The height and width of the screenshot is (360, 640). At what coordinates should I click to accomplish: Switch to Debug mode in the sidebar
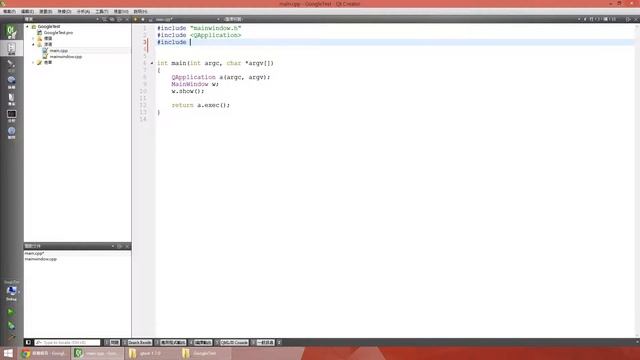[11, 82]
